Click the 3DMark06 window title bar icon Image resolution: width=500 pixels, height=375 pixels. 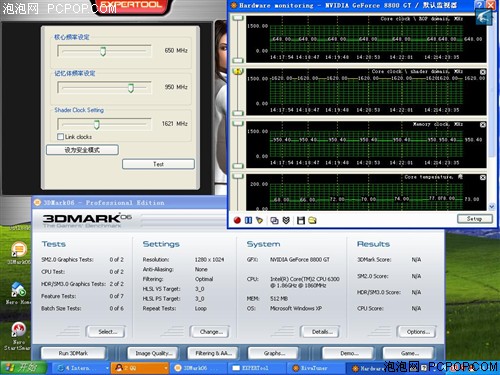(37, 202)
